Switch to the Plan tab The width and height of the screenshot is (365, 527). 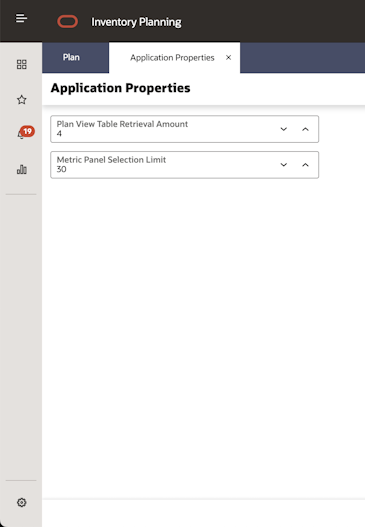75,57
